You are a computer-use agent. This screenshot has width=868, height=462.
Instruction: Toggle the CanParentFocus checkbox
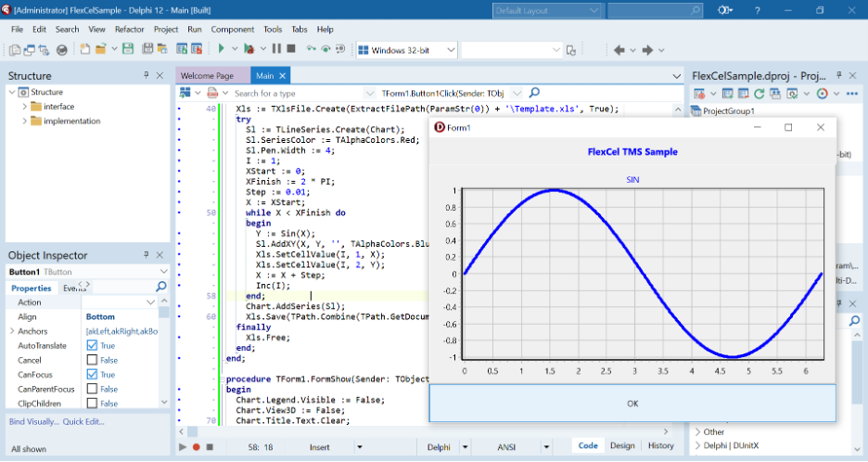coord(92,389)
